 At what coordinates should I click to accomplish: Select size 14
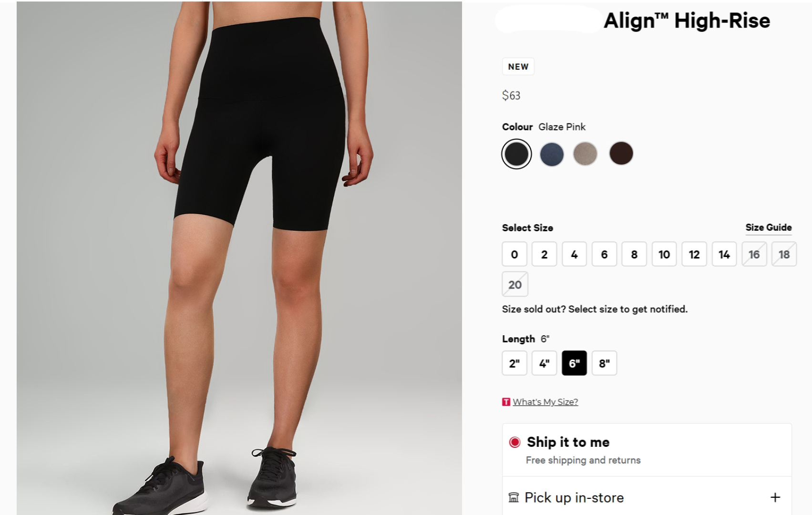point(724,254)
